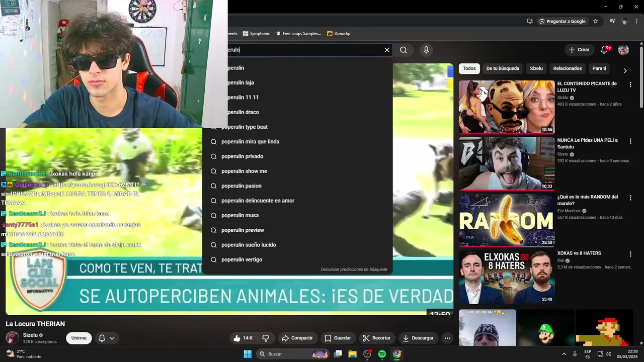Open the weather widget 21°C
644x362 pixels.
pyautogui.click(x=24, y=354)
